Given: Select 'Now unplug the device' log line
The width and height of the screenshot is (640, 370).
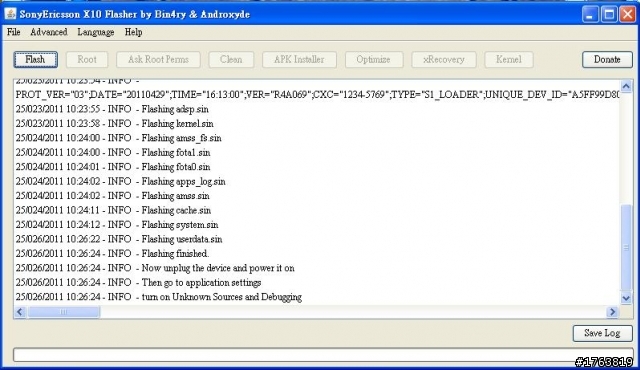Looking at the screenshot, I should click(155, 268).
